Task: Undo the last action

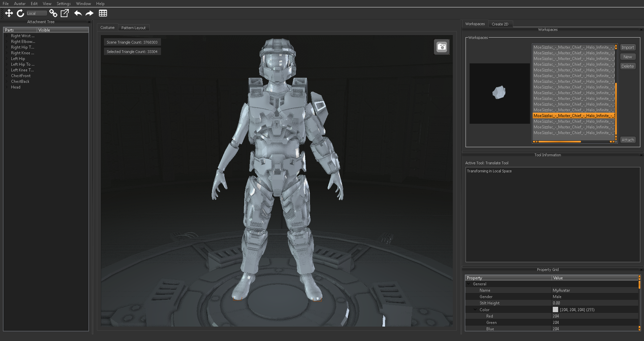Action: point(78,13)
